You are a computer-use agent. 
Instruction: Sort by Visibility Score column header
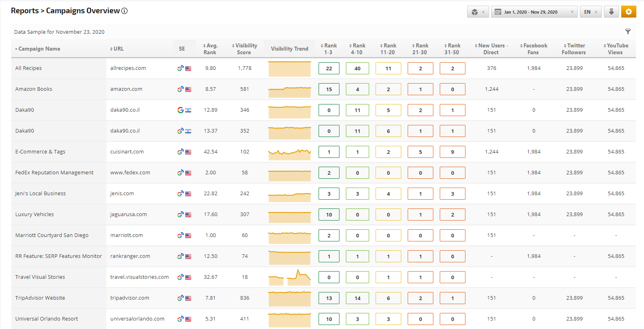(x=245, y=49)
